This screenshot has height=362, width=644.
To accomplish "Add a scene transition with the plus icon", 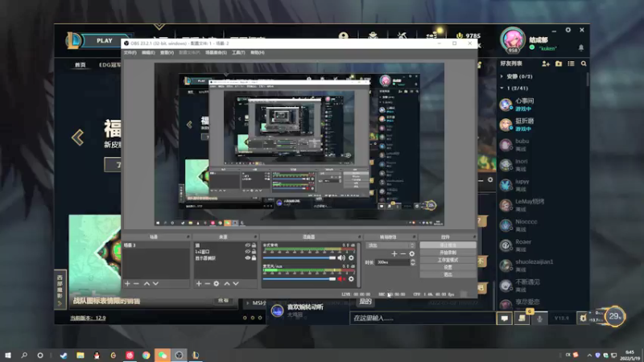I will click(x=394, y=254).
